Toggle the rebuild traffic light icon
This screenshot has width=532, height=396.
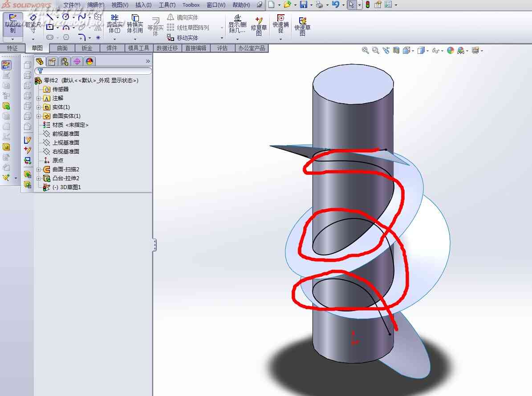point(367,5)
